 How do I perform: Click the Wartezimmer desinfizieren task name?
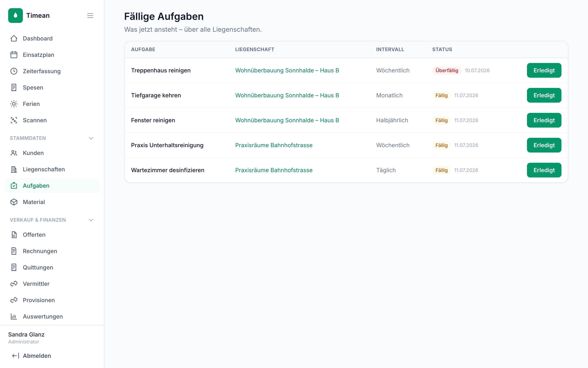(168, 170)
